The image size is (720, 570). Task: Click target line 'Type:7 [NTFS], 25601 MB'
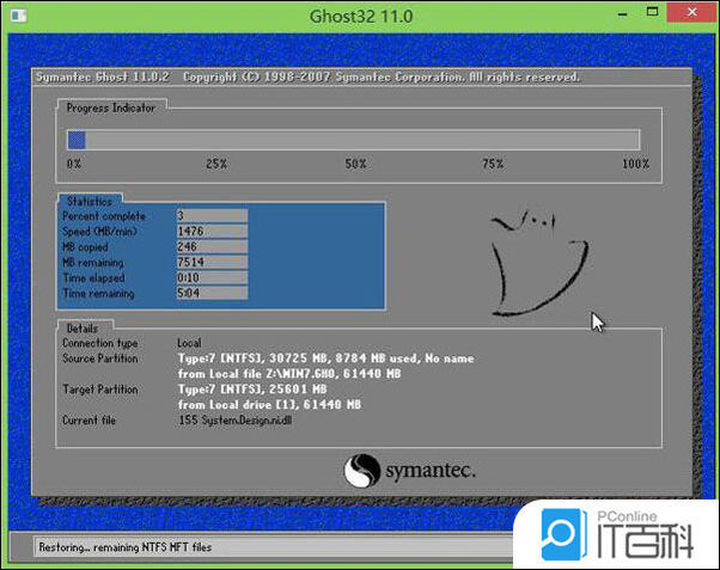[x=252, y=389]
